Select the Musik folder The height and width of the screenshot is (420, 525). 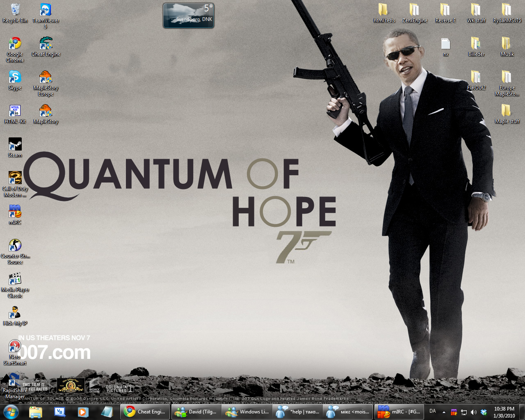(507, 47)
